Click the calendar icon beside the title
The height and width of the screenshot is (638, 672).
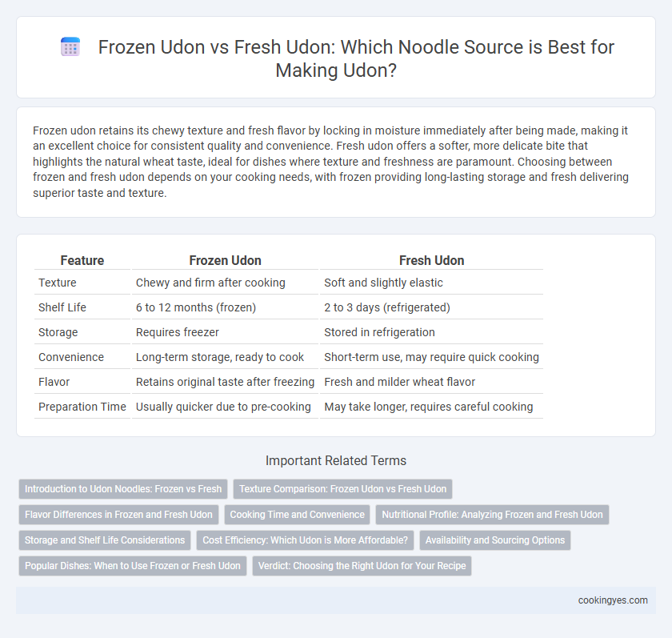[70, 46]
